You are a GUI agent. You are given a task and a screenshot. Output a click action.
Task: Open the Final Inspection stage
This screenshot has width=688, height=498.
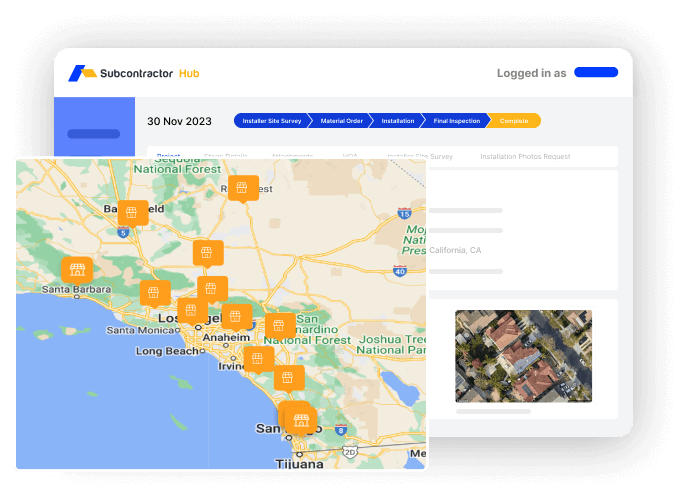pos(456,121)
